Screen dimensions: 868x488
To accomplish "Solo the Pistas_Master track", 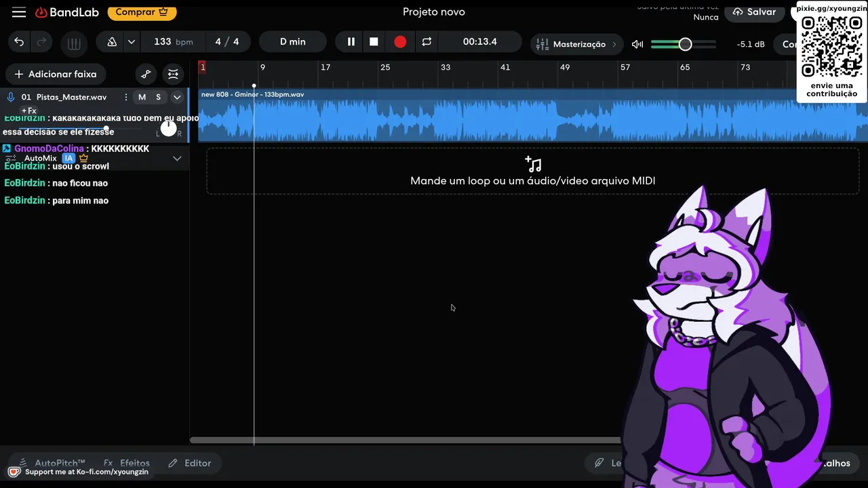I will [158, 97].
